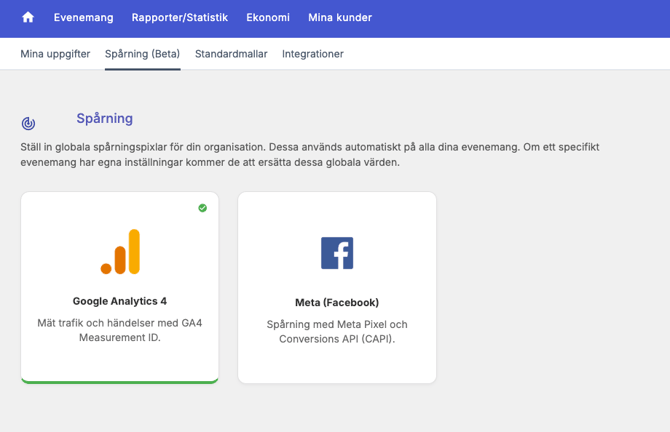Go to the home icon in top bar
670x432 pixels.
[x=28, y=17]
